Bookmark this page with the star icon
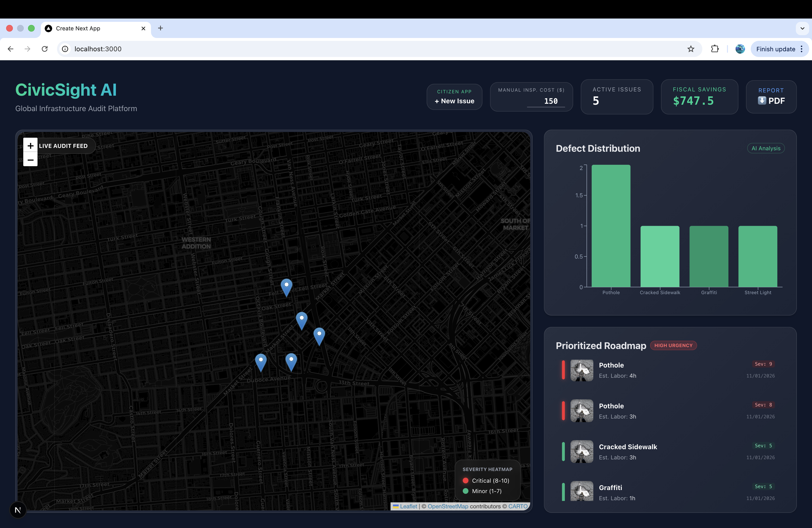The width and height of the screenshot is (812, 528). (x=690, y=49)
